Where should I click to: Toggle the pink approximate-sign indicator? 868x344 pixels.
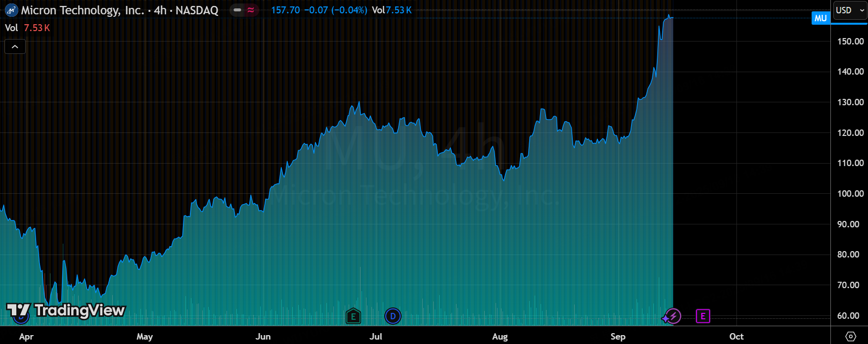pyautogui.click(x=251, y=10)
